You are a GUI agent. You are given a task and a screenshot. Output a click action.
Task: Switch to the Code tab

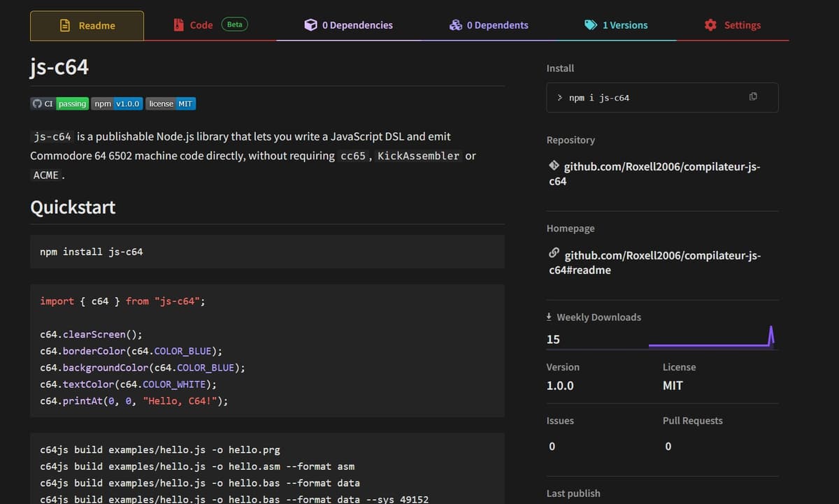[x=210, y=25]
